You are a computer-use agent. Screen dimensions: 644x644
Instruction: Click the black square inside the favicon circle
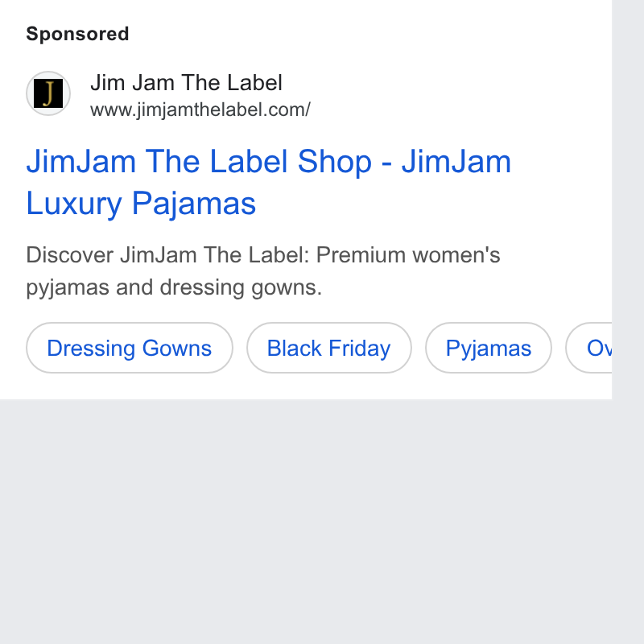(x=48, y=93)
